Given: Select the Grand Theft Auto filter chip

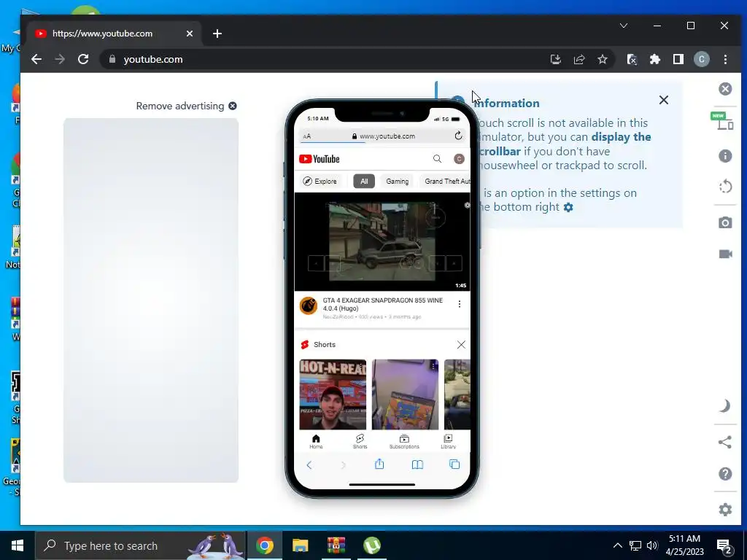Looking at the screenshot, I should pos(446,182).
